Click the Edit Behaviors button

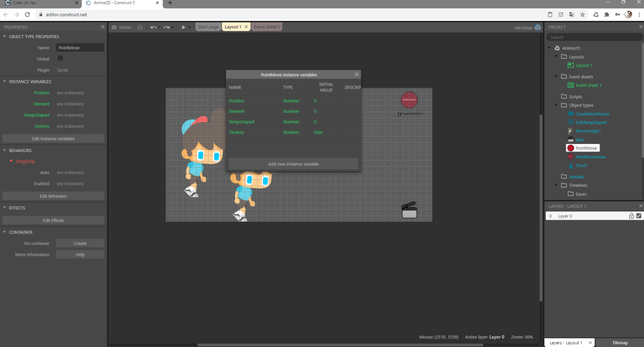click(53, 195)
